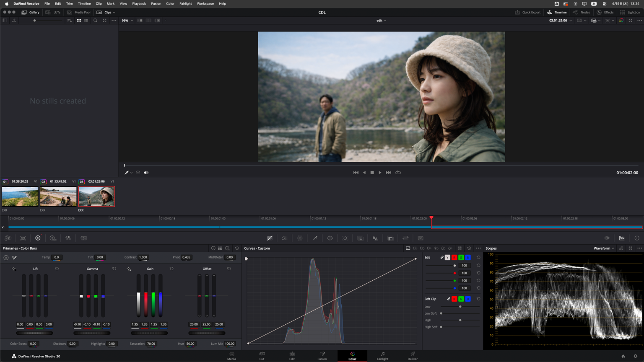The image size is (644, 362).
Task: Click the speaker mute icon under viewer
Action: (x=146, y=173)
